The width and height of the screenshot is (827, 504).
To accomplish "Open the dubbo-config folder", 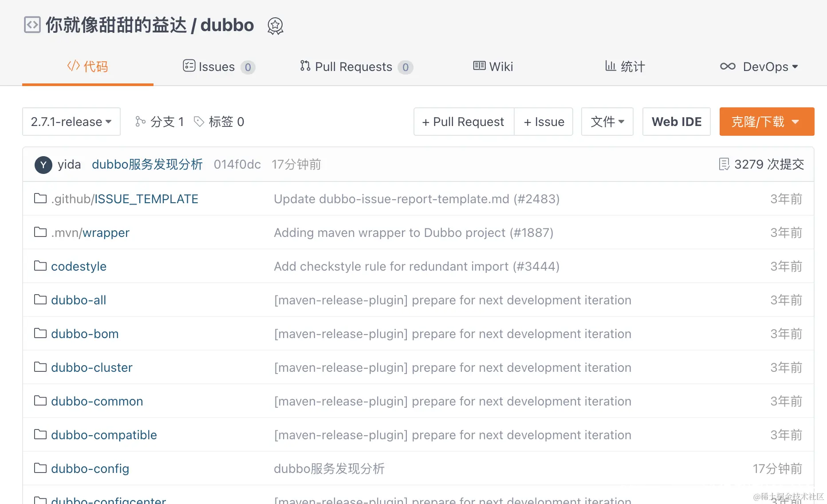I will click(x=90, y=469).
